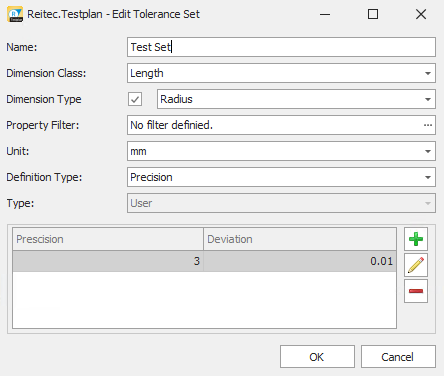Click the Reitec.Testplan app icon in title bar
The width and height of the screenshot is (444, 376).
[15, 14]
